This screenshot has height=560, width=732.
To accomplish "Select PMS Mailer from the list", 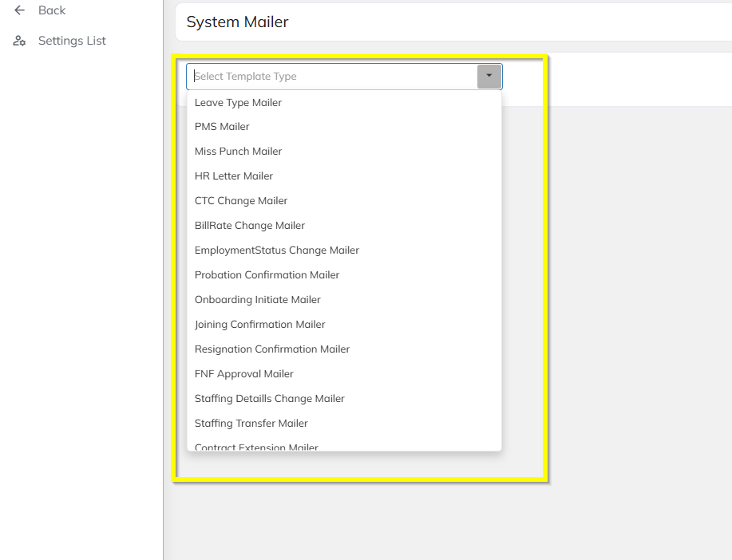I will point(344,127).
